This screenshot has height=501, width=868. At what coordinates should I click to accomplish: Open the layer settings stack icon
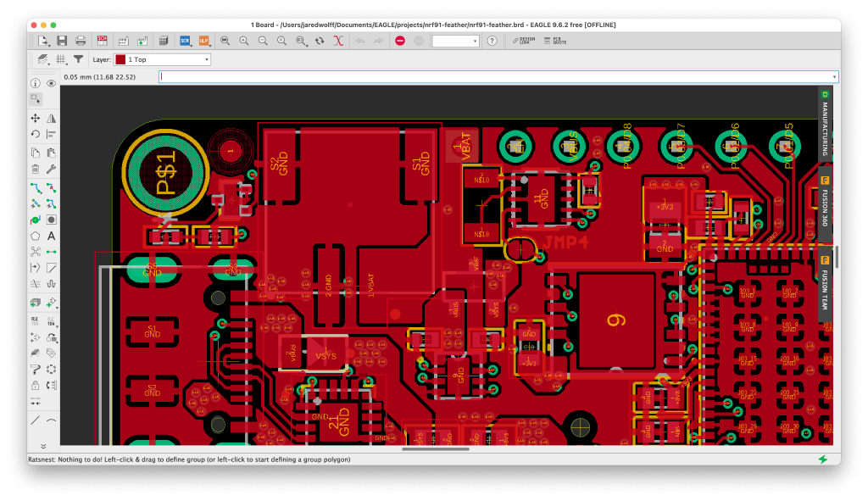[42, 59]
